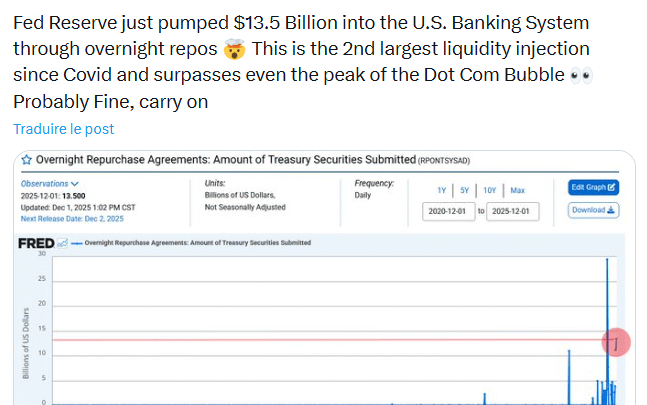Select the Max time range

coord(517,190)
